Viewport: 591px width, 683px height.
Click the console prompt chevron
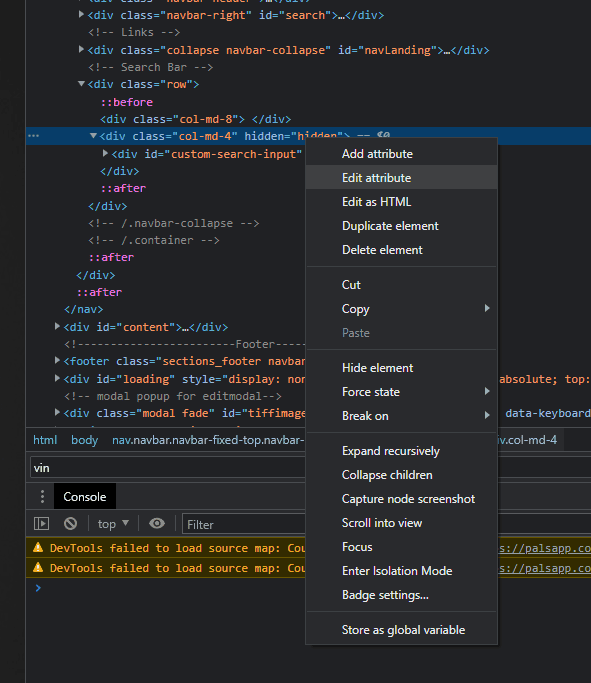point(38,588)
